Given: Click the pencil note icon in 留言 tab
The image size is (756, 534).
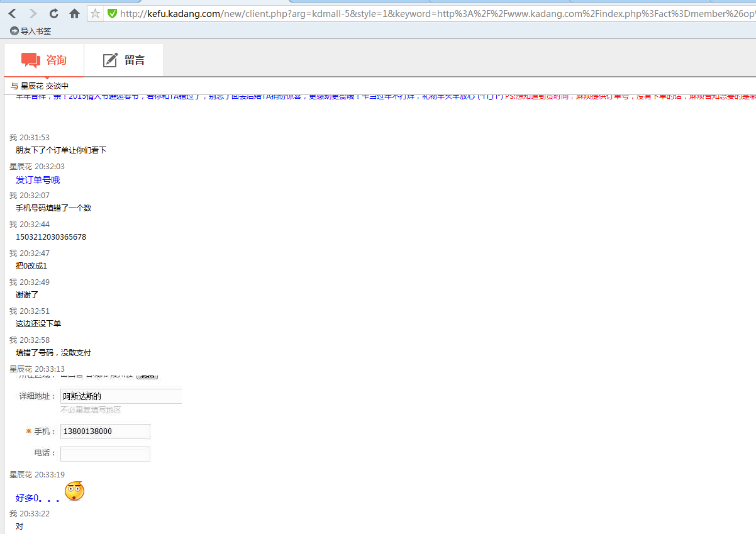Looking at the screenshot, I should [x=110, y=60].
